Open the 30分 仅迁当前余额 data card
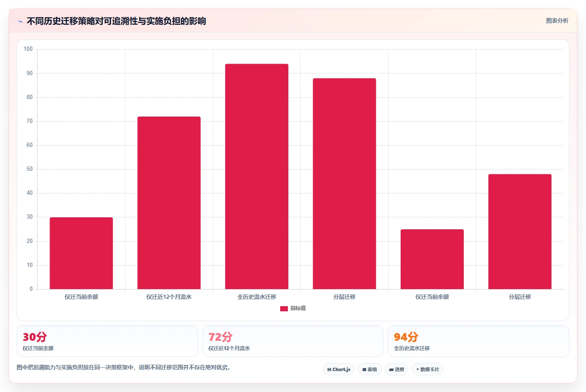The width and height of the screenshot is (586, 392). (107, 341)
